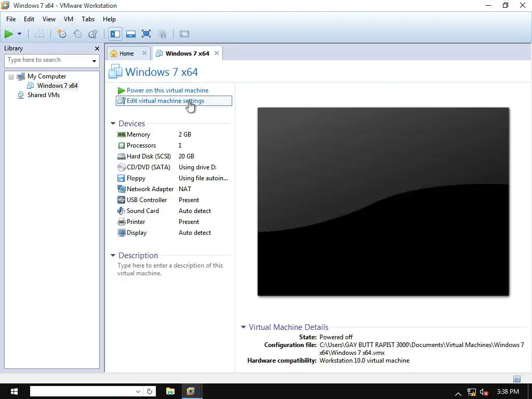Screen dimensions: 532x399
Task: Click the Display device entry
Action: point(137,233)
